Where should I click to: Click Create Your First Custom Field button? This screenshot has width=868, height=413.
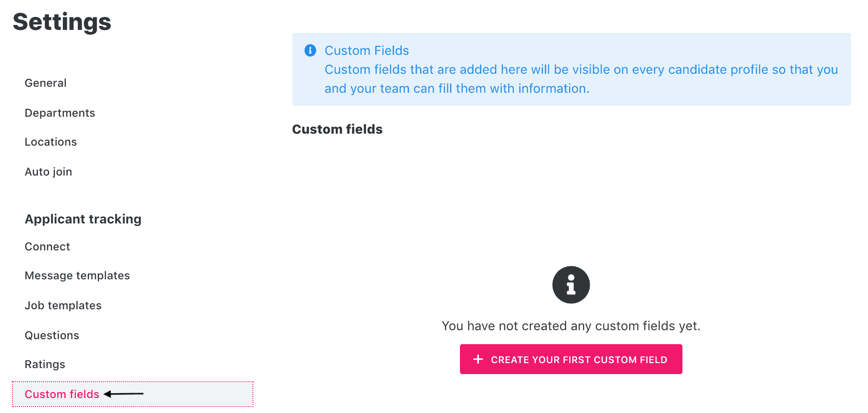571,359
